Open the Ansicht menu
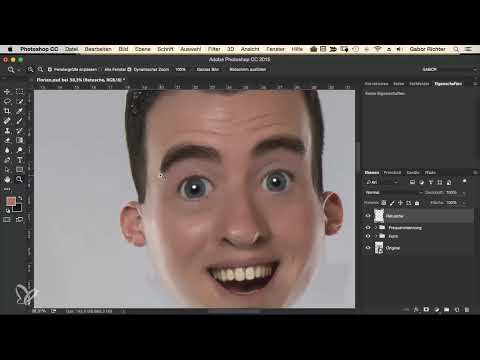Image resolution: width=480 pixels, height=360 pixels. [x=250, y=49]
